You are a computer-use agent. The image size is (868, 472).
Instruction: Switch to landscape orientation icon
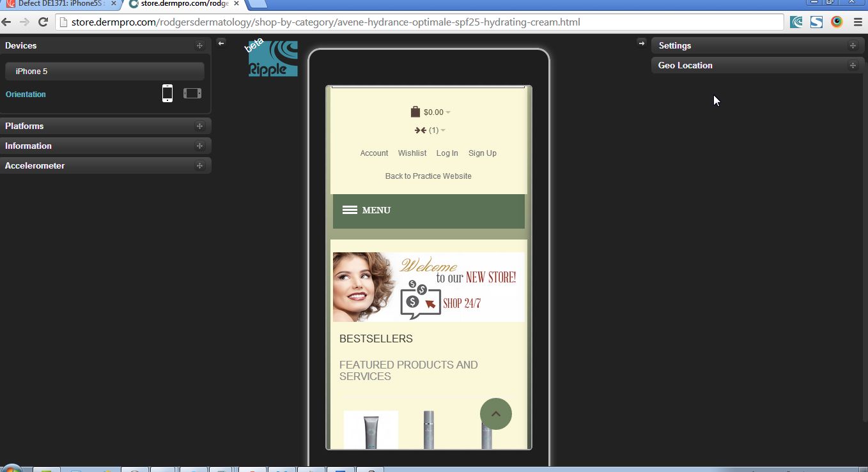[192, 93]
